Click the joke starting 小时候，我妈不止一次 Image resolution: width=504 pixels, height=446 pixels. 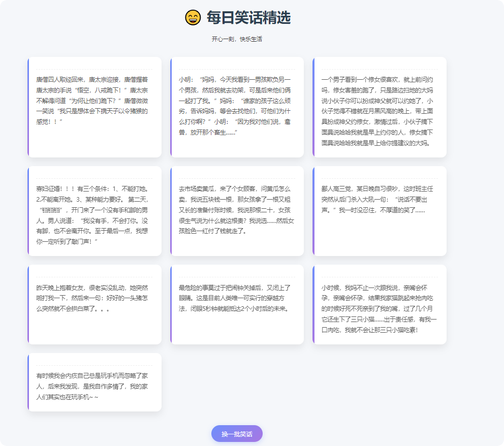click(380, 304)
